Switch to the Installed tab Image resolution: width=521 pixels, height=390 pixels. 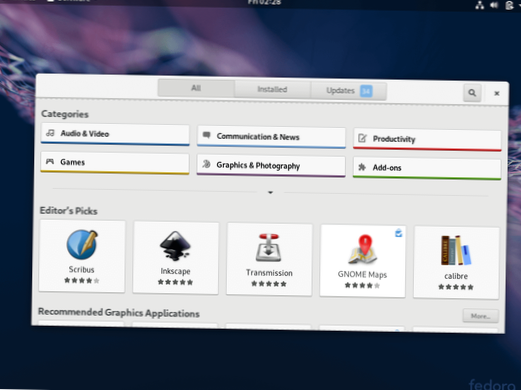[272, 89]
